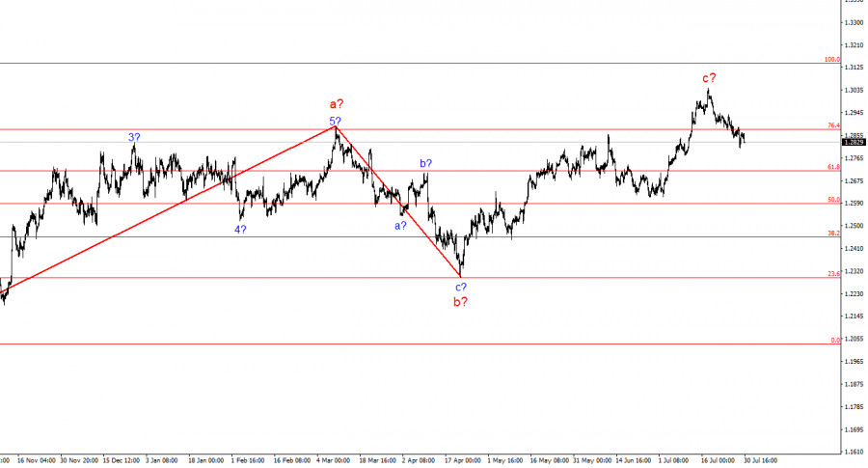Select the 1.2410 price axis value
The image size is (868, 468).
[854, 249]
